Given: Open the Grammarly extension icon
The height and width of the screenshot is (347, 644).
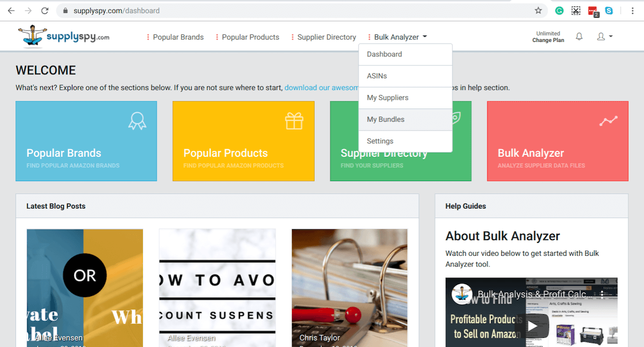Looking at the screenshot, I should tap(559, 10).
